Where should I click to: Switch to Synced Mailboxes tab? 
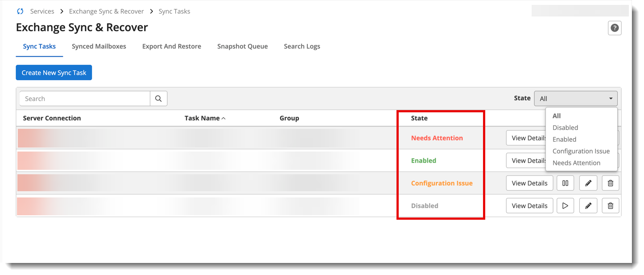click(x=99, y=46)
